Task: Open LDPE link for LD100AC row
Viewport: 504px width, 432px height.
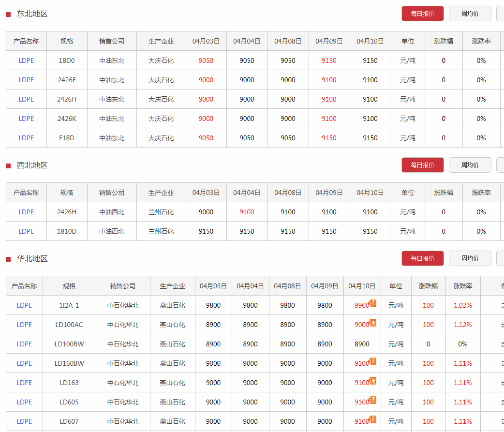Action: [24, 325]
